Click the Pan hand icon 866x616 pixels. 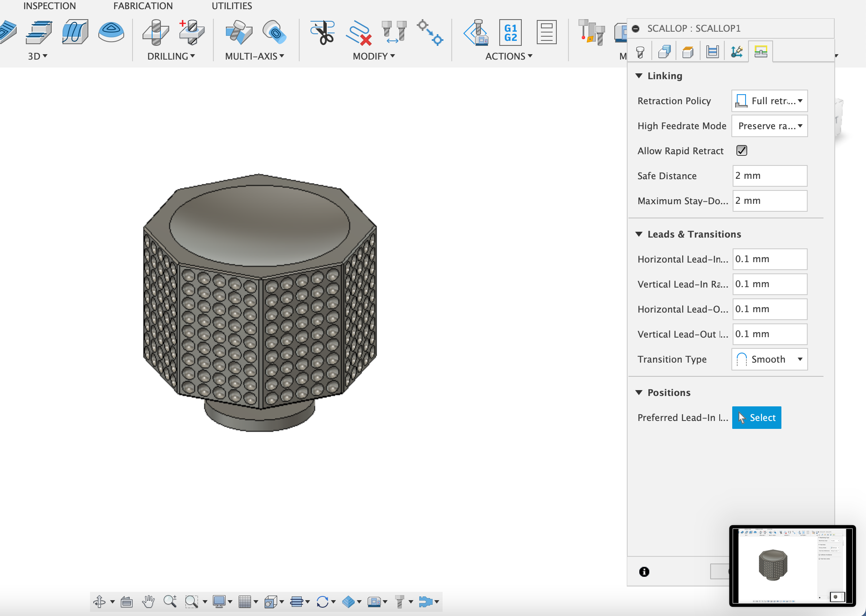click(148, 601)
